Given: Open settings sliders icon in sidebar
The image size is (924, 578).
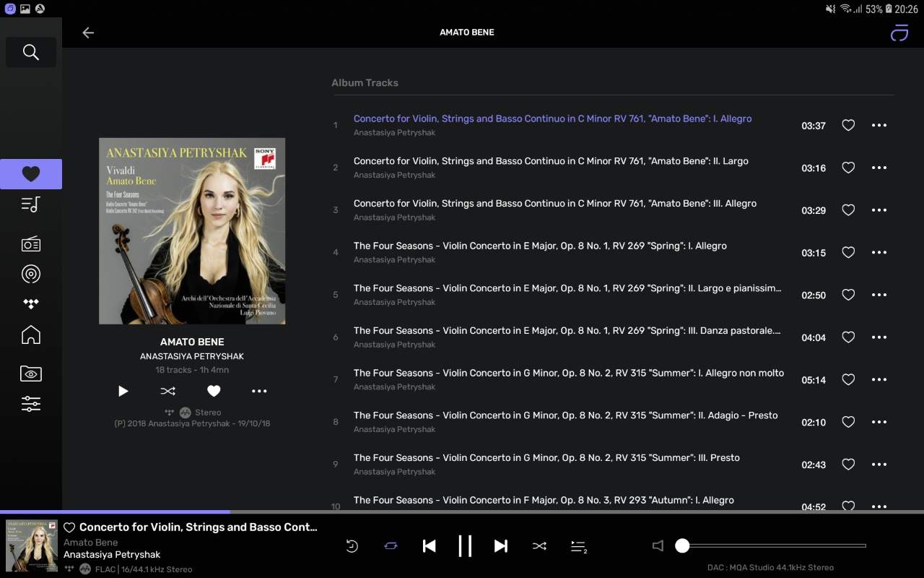Looking at the screenshot, I should point(31,404).
